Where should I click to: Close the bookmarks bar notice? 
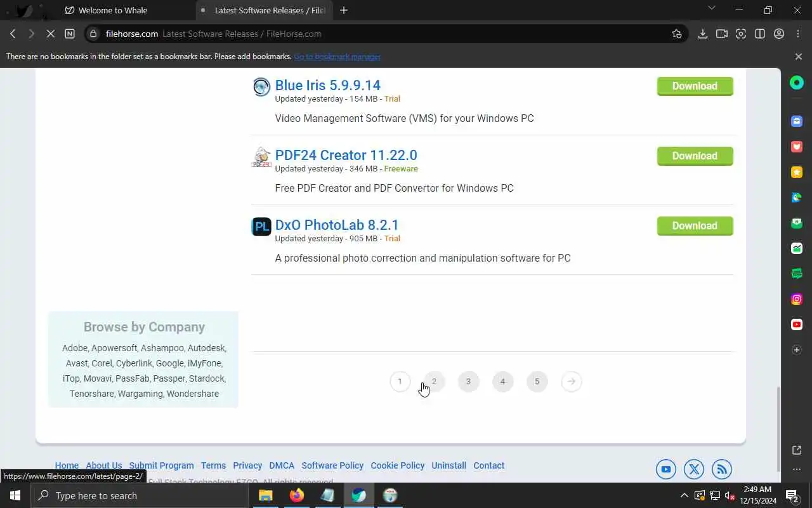pos(798,57)
